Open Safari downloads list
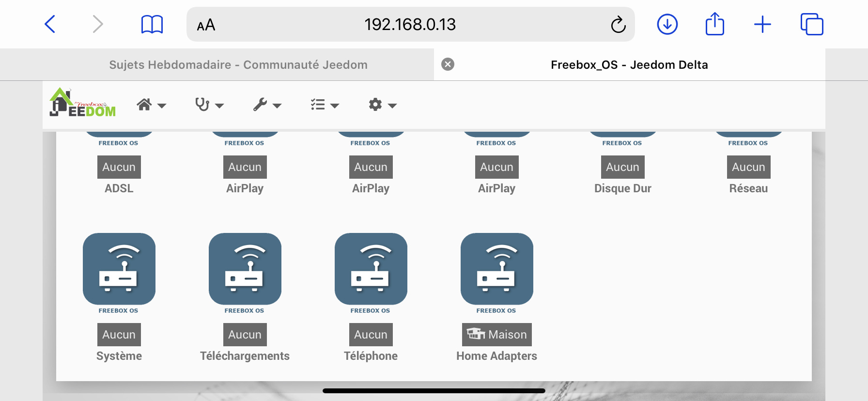This screenshot has height=401, width=868. (667, 24)
